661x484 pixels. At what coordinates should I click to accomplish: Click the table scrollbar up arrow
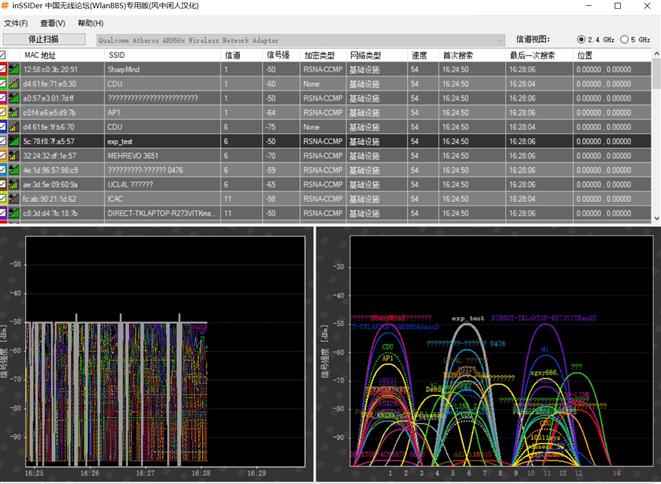[656, 54]
